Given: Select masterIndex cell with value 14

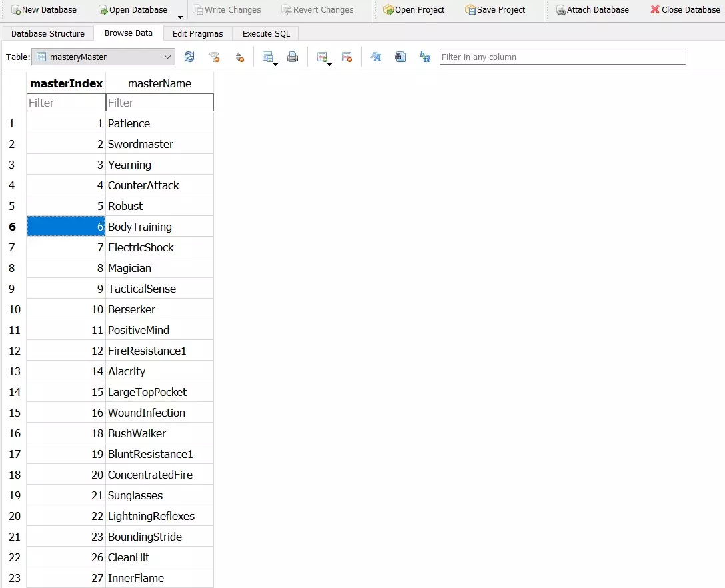Looking at the screenshot, I should pyautogui.click(x=66, y=371).
